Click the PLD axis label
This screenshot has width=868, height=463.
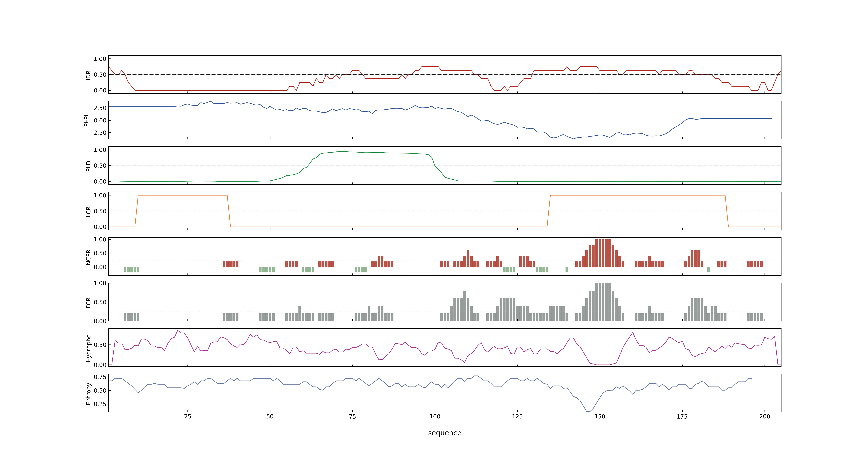pos(88,166)
